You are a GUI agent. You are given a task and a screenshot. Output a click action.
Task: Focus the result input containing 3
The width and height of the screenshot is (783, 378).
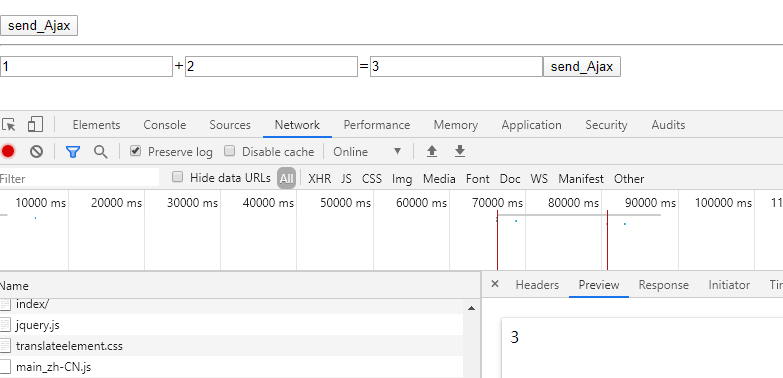(456, 66)
